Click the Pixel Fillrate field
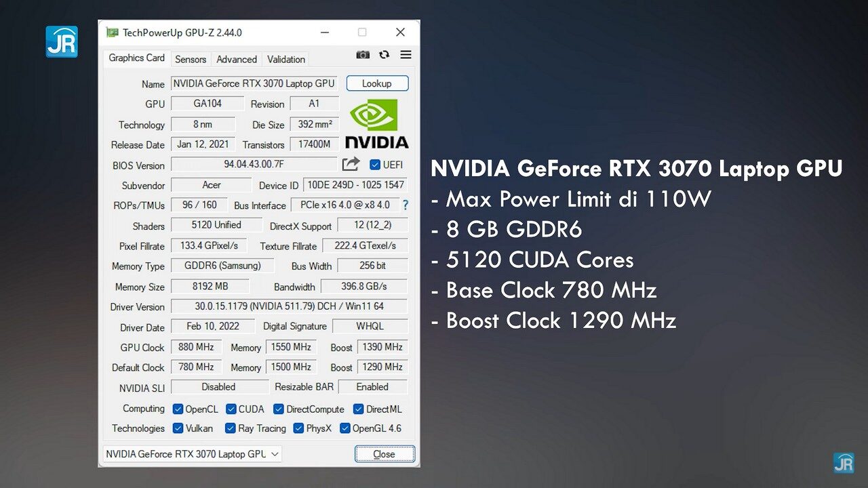Screen dimensions: 868x488 (209, 245)
